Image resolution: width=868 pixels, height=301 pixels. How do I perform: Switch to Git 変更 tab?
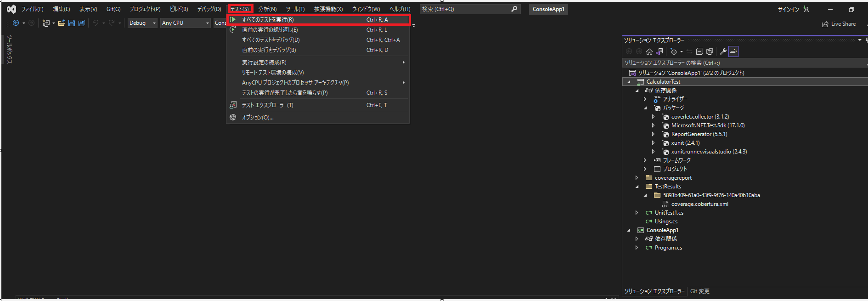pos(700,291)
